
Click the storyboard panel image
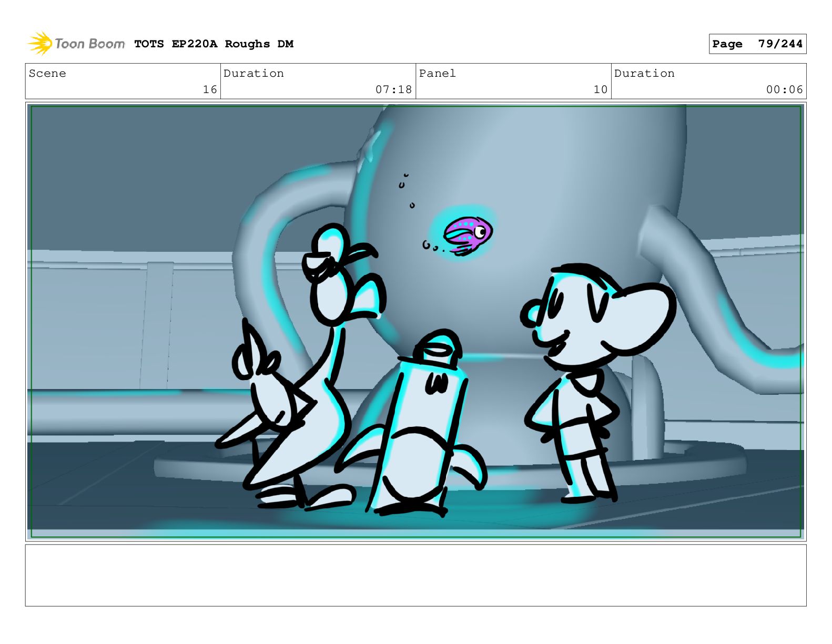click(415, 322)
